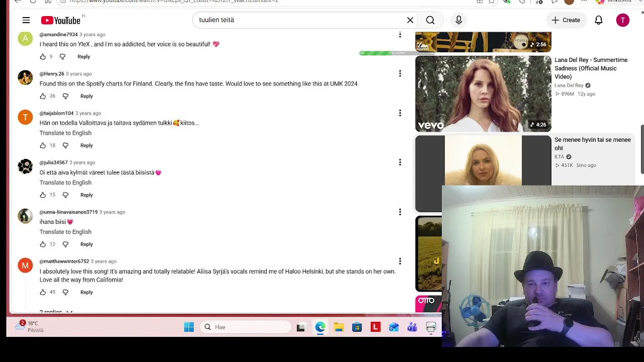Open more options for @matthewwinter6752's comment
Screen dimensions: 644x362
point(400,261)
